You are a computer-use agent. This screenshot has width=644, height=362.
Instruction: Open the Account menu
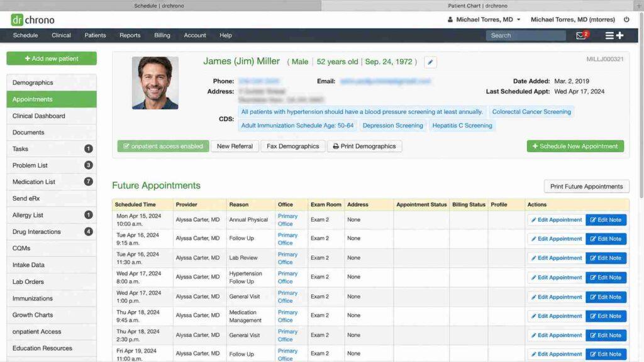tap(195, 35)
